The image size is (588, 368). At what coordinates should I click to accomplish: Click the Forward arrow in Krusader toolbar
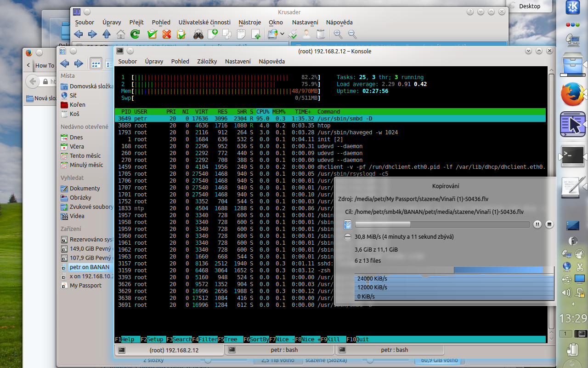[92, 34]
